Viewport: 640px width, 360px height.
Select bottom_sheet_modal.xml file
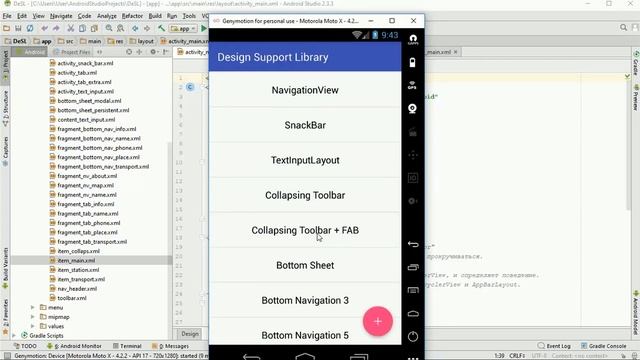pyautogui.click(x=89, y=101)
